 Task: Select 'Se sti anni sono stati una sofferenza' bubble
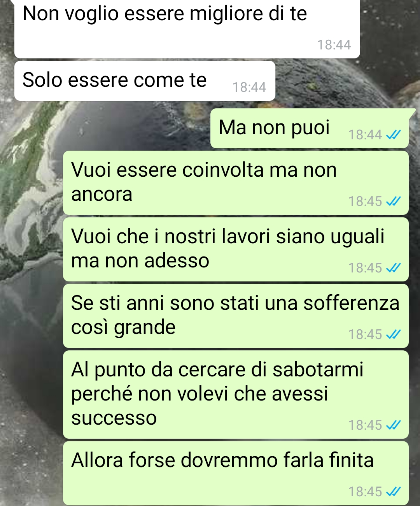pyautogui.click(x=236, y=316)
